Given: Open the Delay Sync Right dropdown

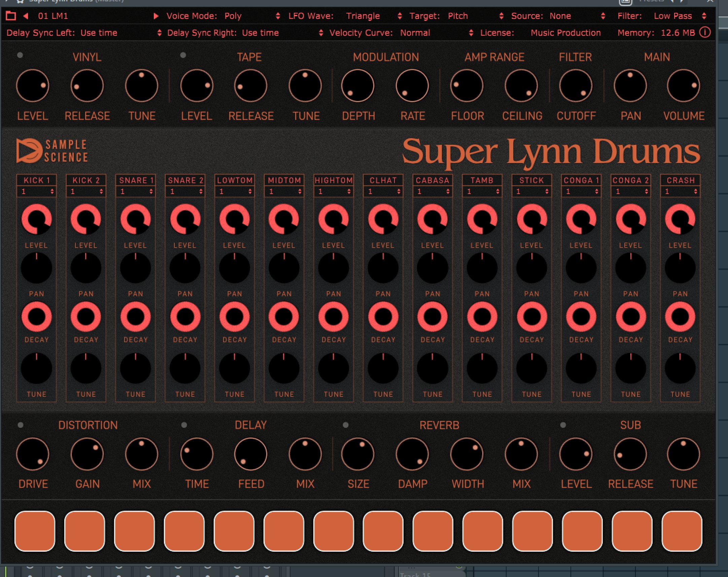Looking at the screenshot, I should [x=282, y=33].
